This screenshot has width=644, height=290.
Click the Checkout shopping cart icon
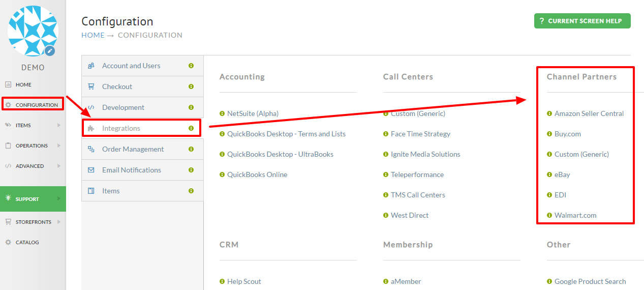tap(91, 86)
